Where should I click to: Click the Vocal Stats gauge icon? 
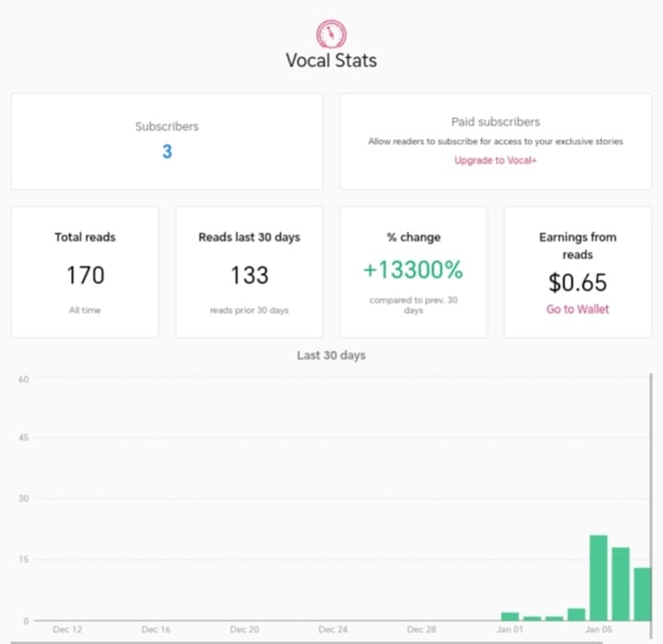pos(331,34)
